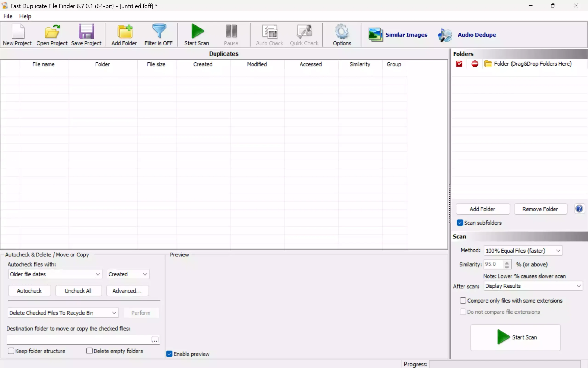
Task: Save the current project
Action: click(86, 35)
